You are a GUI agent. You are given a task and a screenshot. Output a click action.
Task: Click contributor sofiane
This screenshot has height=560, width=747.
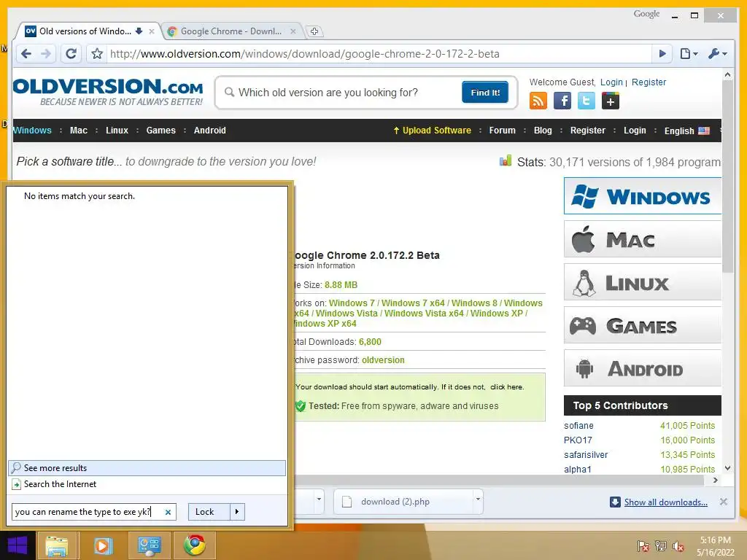[578, 425]
